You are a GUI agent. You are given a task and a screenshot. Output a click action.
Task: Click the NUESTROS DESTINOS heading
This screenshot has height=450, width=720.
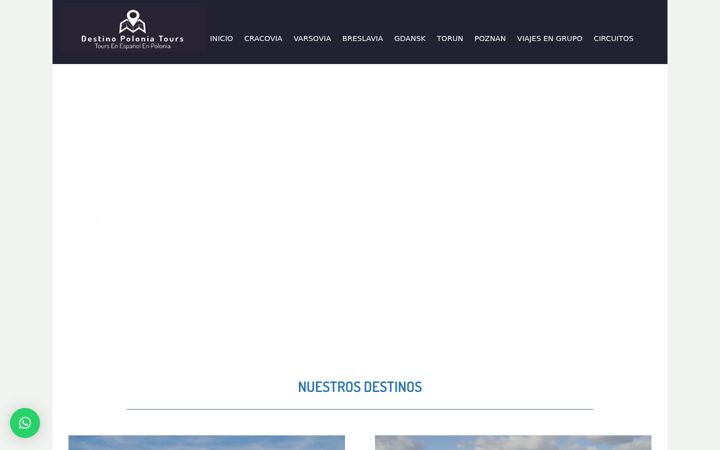pos(360,387)
